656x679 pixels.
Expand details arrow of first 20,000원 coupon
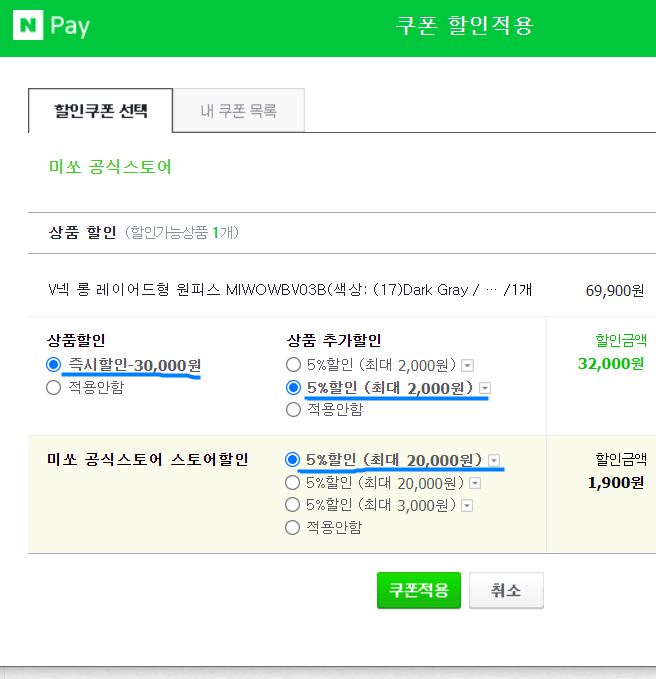pos(494,460)
